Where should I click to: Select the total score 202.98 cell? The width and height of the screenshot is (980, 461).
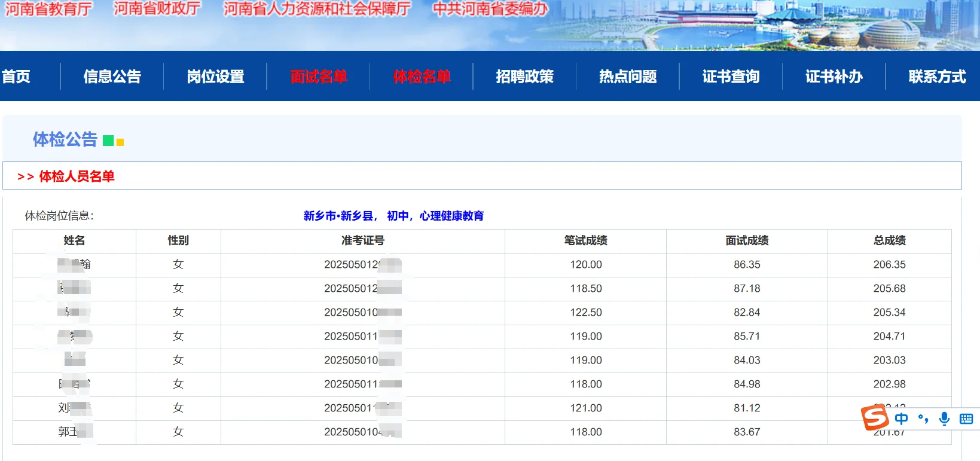(x=890, y=384)
